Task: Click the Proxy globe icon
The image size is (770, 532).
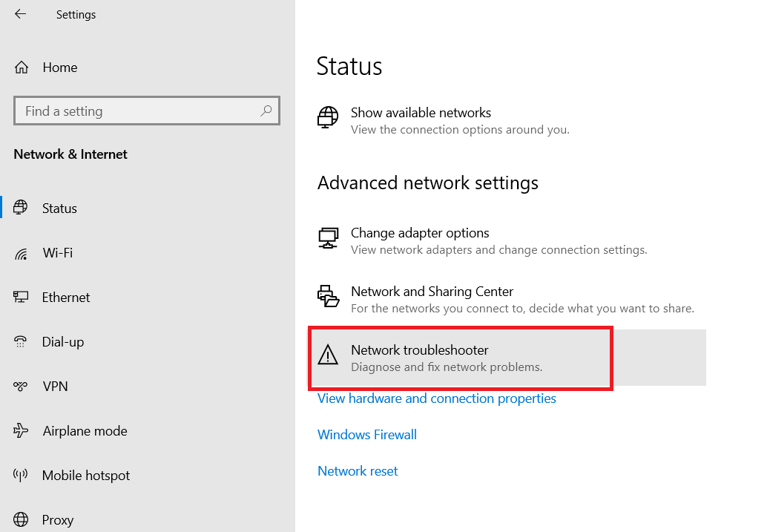Action: (x=22, y=519)
